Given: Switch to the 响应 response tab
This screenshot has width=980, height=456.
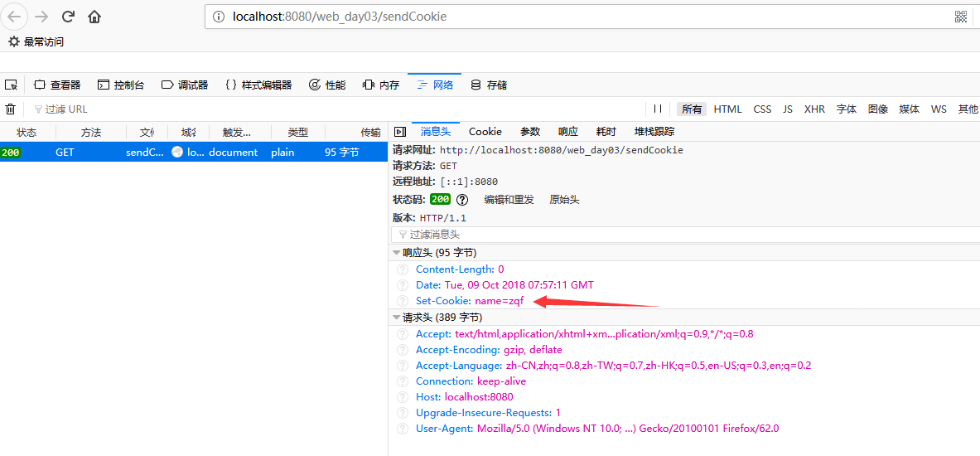Looking at the screenshot, I should pos(568,131).
